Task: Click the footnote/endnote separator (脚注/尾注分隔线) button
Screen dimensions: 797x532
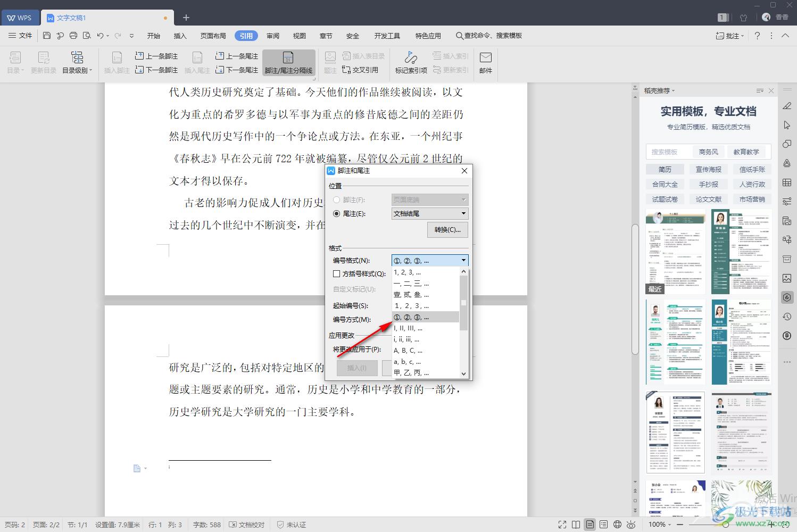Action: [288, 63]
